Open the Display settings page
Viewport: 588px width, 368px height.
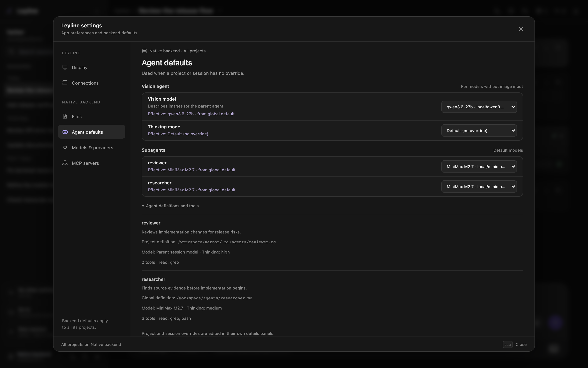click(92, 67)
